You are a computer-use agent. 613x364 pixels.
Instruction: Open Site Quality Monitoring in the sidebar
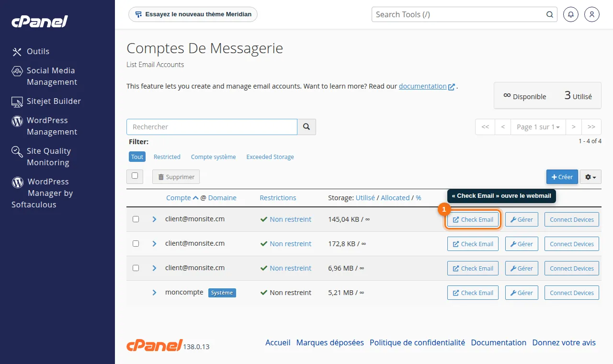42,157
